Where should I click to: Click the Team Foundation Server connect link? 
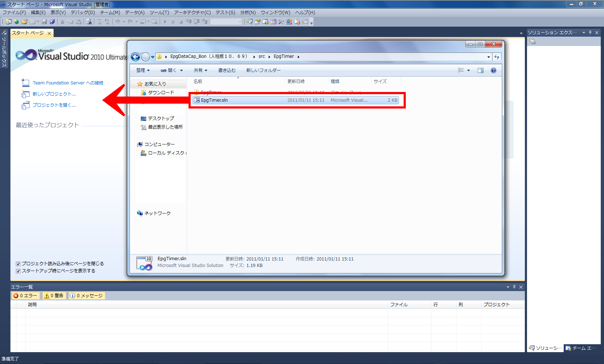point(68,83)
